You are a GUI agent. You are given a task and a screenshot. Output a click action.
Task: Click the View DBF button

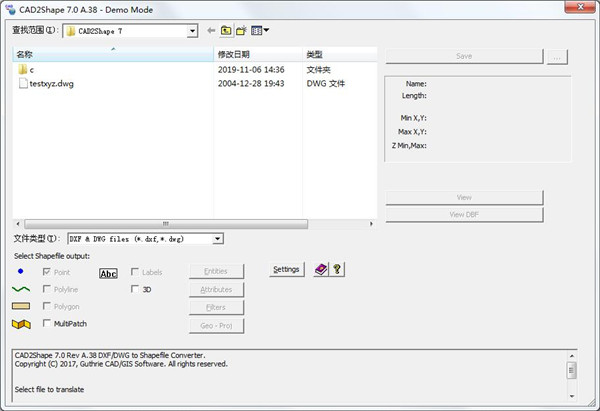click(464, 215)
